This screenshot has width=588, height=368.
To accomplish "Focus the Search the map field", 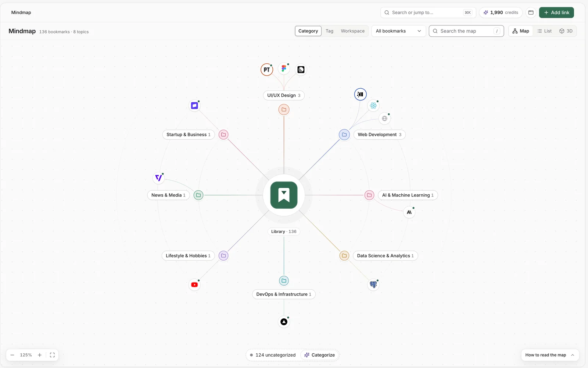I will pyautogui.click(x=466, y=31).
